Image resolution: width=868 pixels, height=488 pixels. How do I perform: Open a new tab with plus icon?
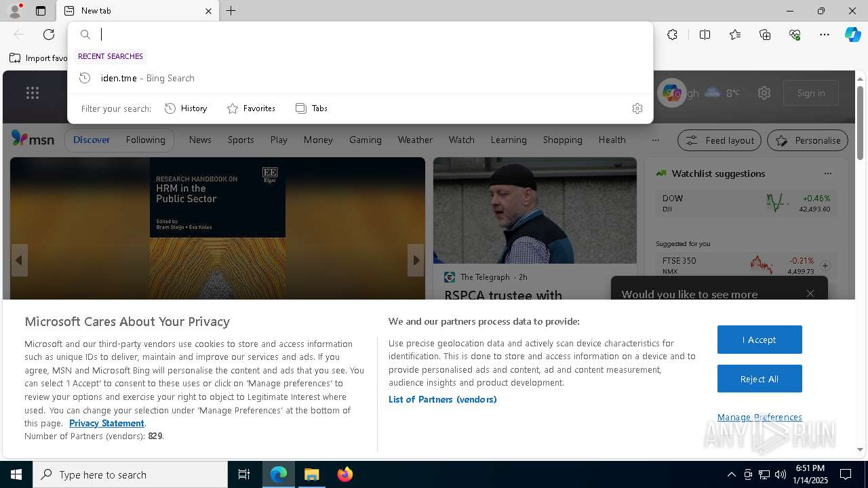pos(231,11)
